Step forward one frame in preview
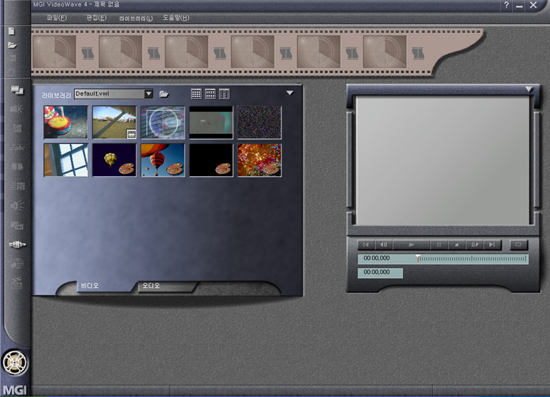Screen dimensions: 550x397 pos(475,244)
